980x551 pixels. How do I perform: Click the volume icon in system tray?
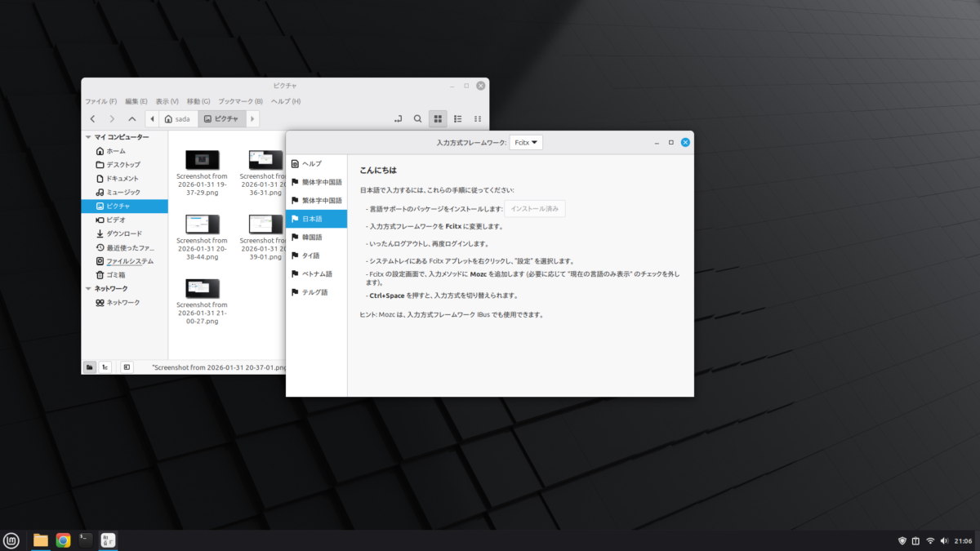tap(944, 540)
